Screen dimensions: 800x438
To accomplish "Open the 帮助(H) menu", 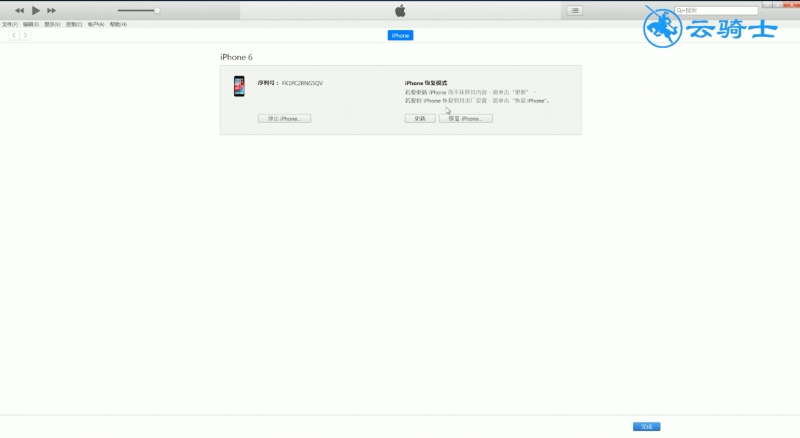I will (x=118, y=25).
